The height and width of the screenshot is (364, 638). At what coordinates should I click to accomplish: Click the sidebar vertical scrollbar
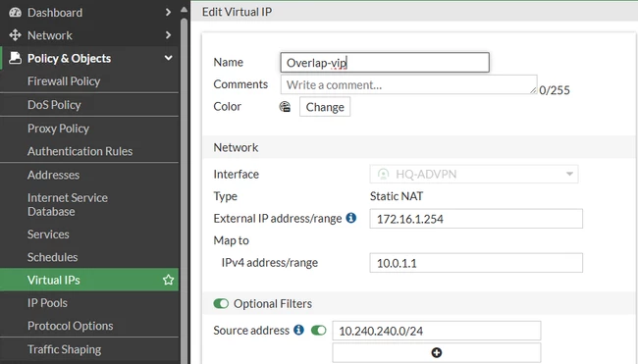(184, 190)
